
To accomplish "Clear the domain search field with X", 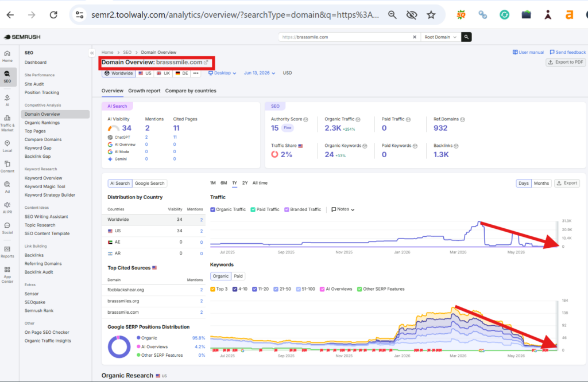I will (x=415, y=37).
